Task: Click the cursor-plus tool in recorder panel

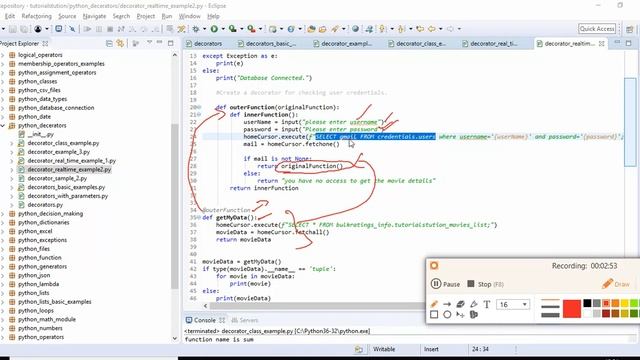Action: [x=460, y=314]
